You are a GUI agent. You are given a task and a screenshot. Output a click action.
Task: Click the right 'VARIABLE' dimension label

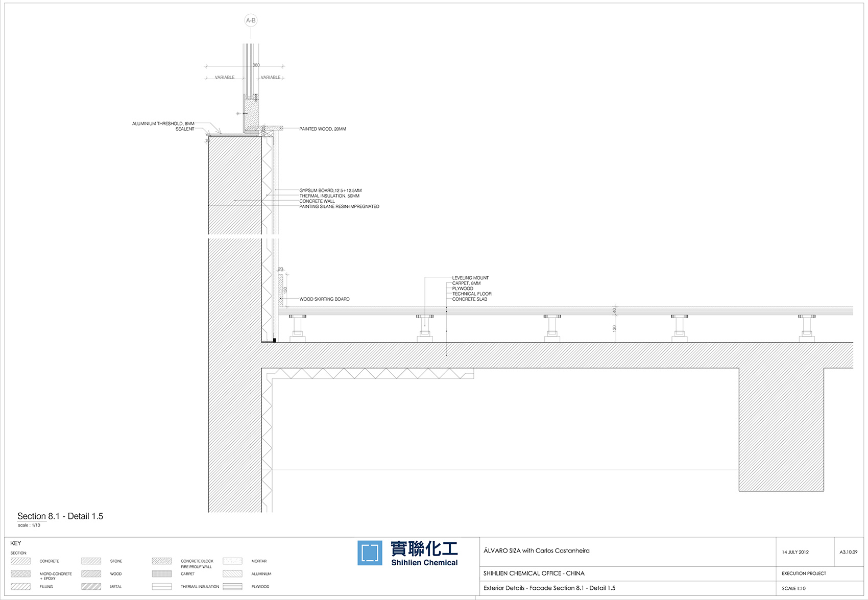(x=271, y=78)
